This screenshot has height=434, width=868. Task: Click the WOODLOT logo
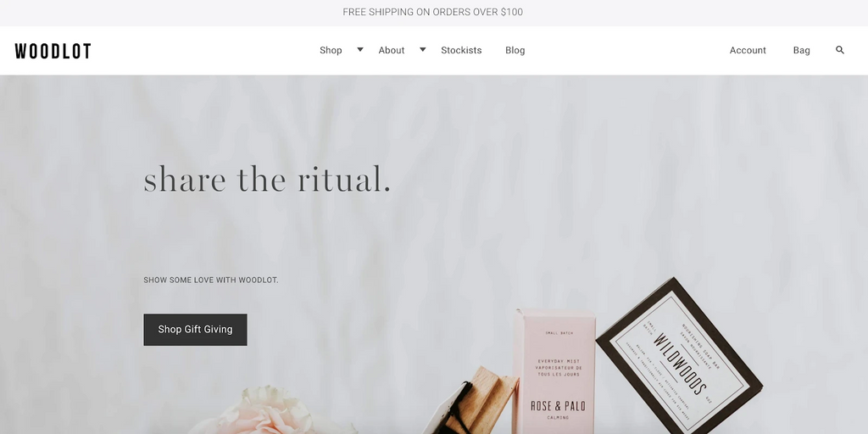point(53,51)
